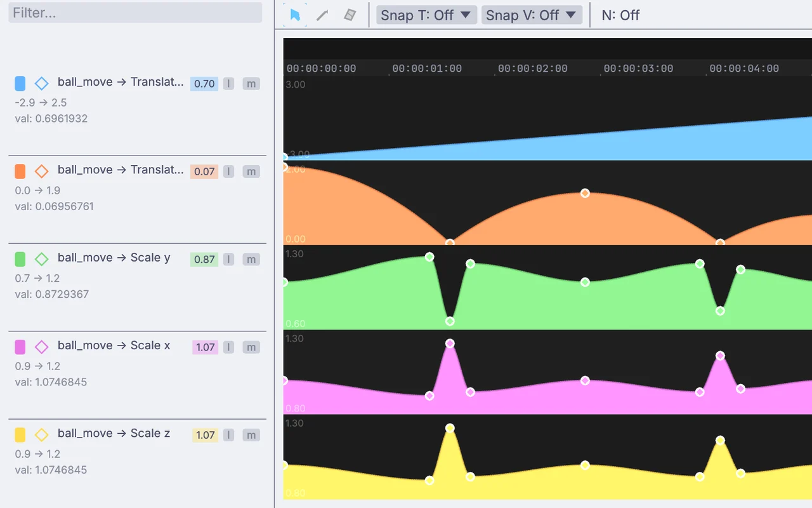Toggle the 'm' button on Scale z track
The width and height of the screenshot is (812, 508).
pyautogui.click(x=251, y=435)
